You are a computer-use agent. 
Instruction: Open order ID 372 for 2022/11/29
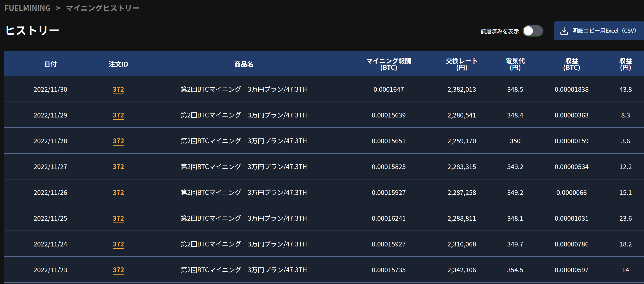coord(118,115)
